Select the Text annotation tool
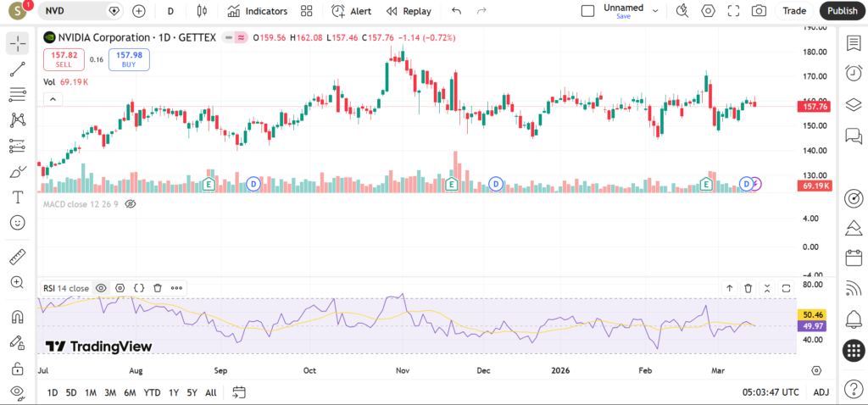868x405 pixels. 18,197
